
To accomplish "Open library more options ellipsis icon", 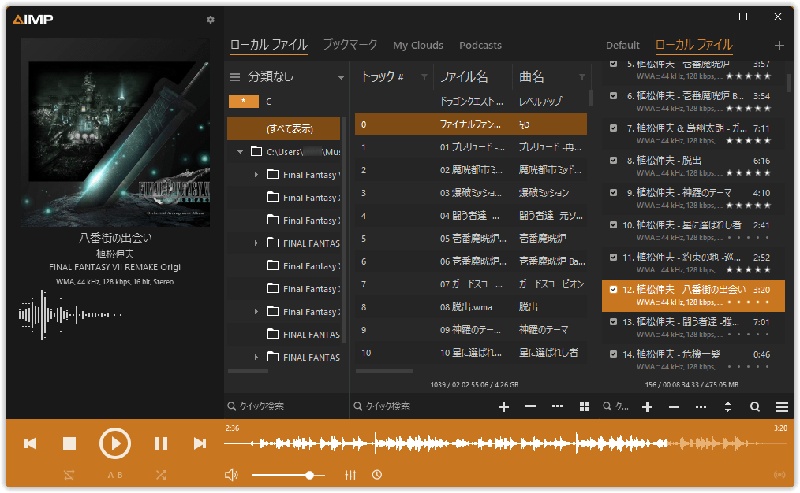I will click(x=557, y=407).
